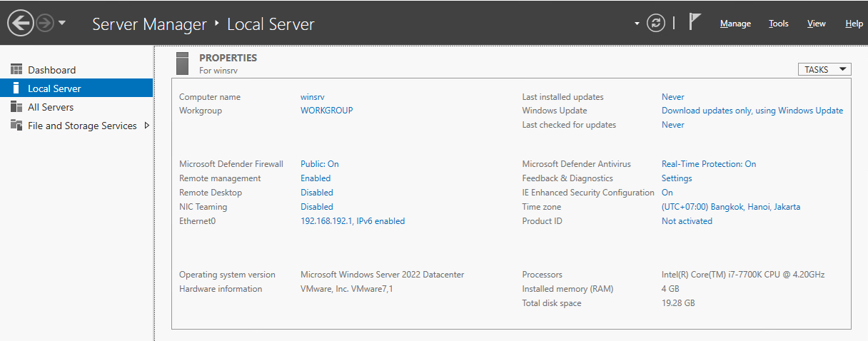
Task: Click the back navigation arrow button
Action: tap(20, 24)
